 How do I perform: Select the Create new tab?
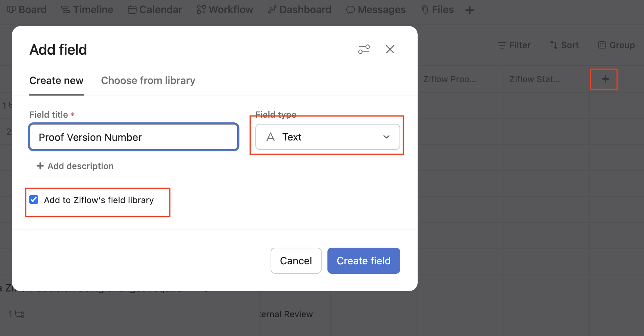(57, 80)
